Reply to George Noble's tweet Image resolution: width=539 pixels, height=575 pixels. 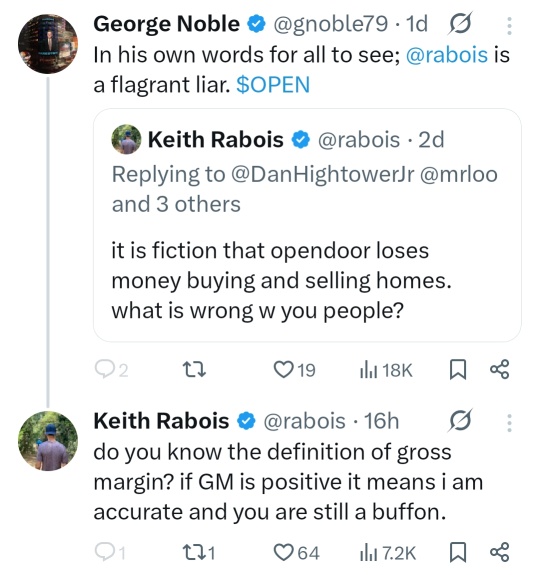point(111,369)
